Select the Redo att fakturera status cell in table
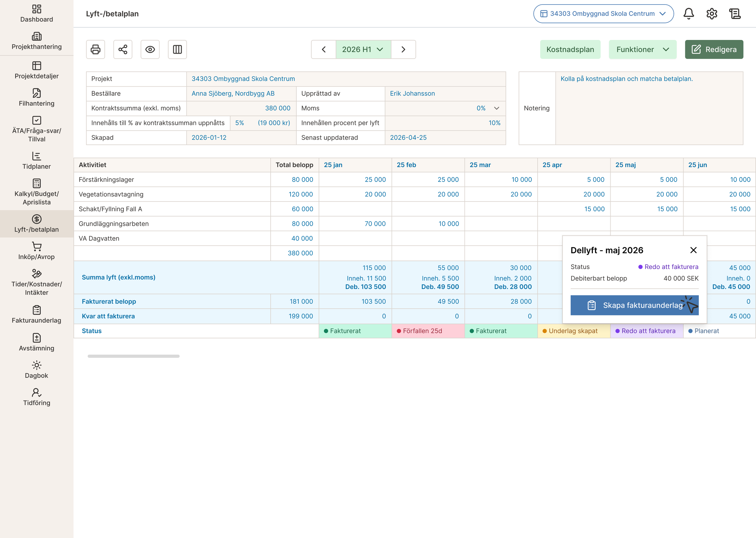 (647, 331)
